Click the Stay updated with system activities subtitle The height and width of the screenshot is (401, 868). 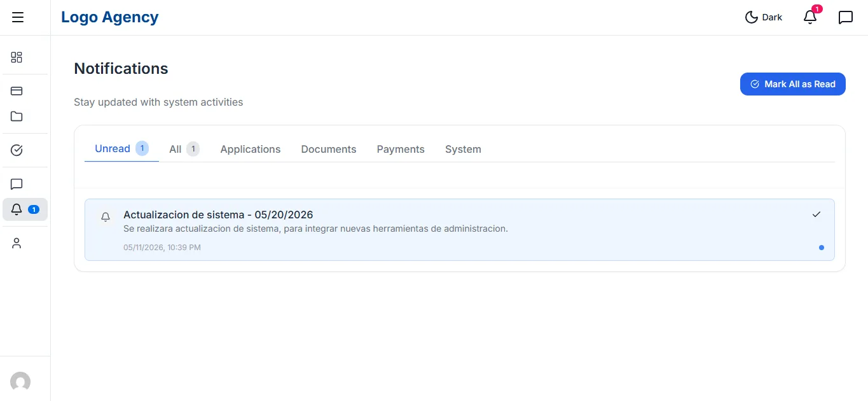coord(158,102)
